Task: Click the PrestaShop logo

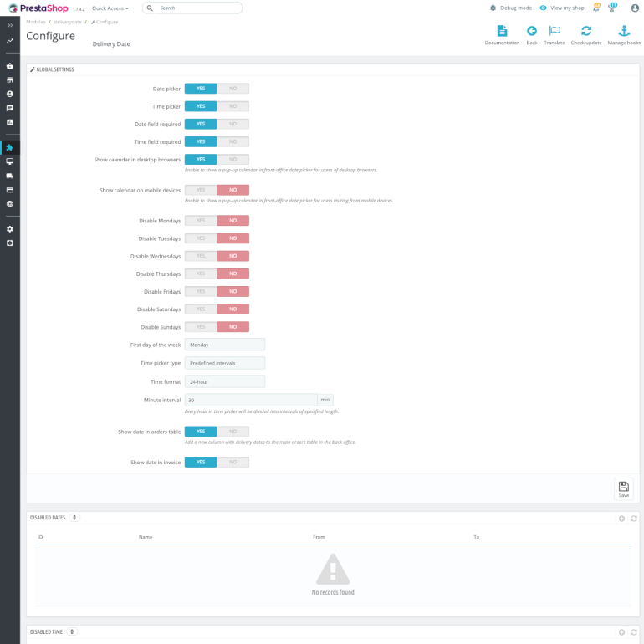Action: pos(38,8)
